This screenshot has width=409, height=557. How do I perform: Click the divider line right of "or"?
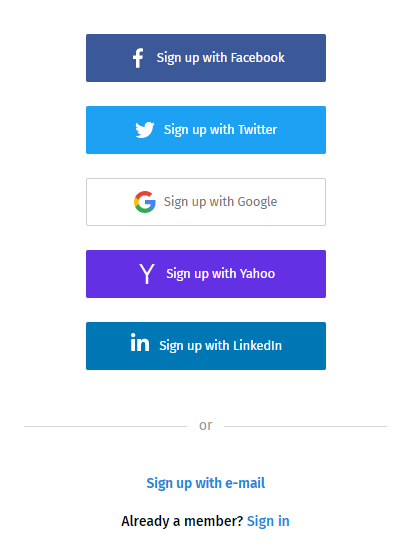(306, 426)
